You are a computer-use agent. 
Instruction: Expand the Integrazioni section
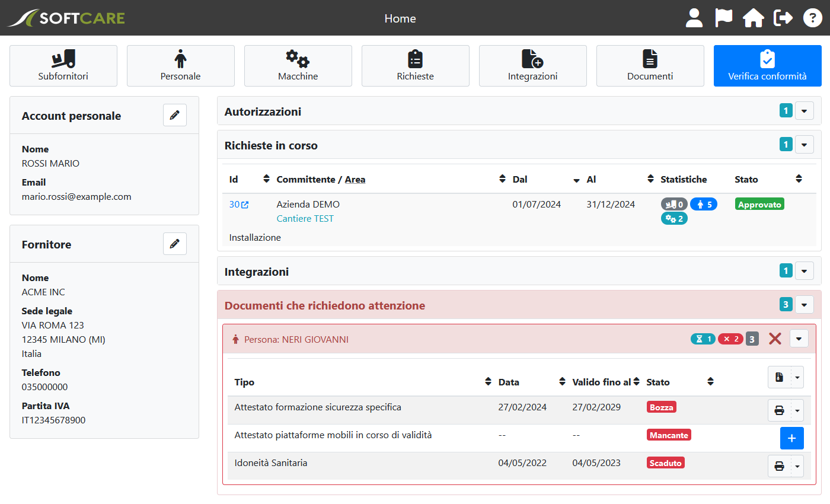(804, 271)
